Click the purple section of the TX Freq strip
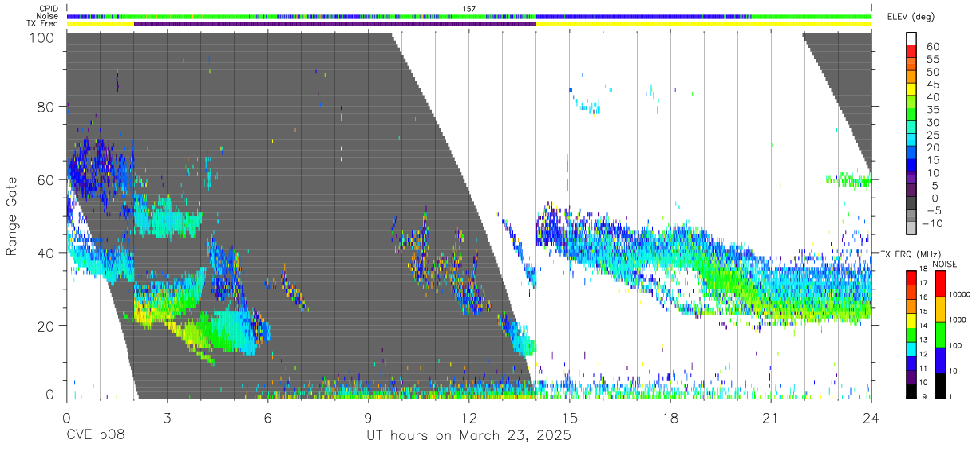The image size is (980, 452). 335,24
